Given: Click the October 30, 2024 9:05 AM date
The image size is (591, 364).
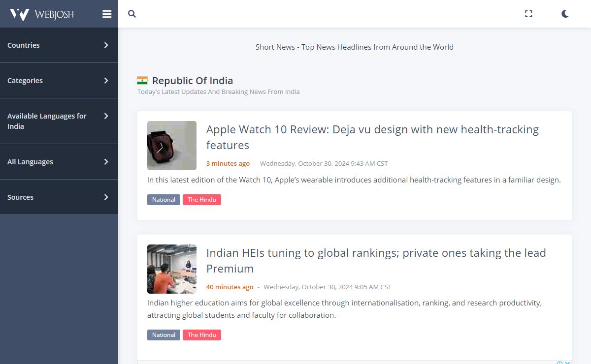Looking at the screenshot, I should [328, 287].
